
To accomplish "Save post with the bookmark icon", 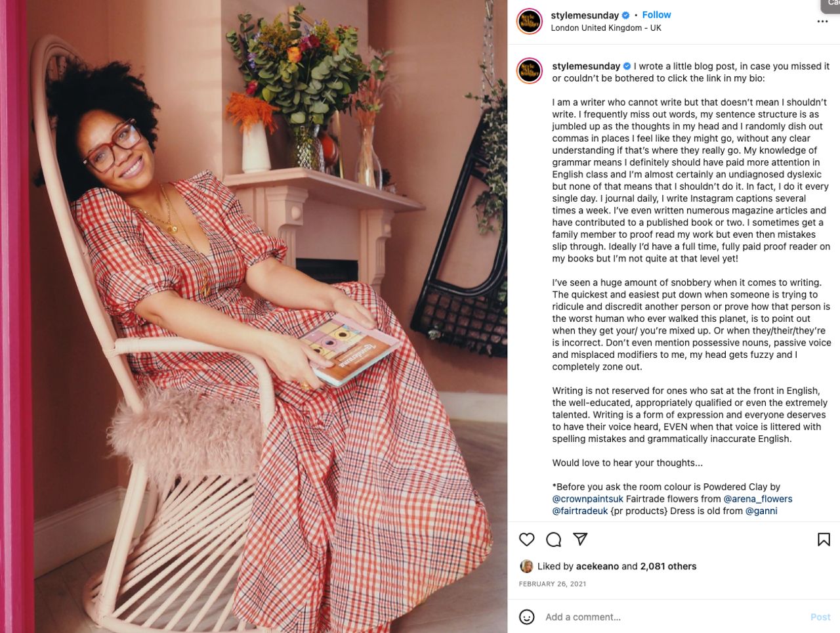I will point(824,540).
